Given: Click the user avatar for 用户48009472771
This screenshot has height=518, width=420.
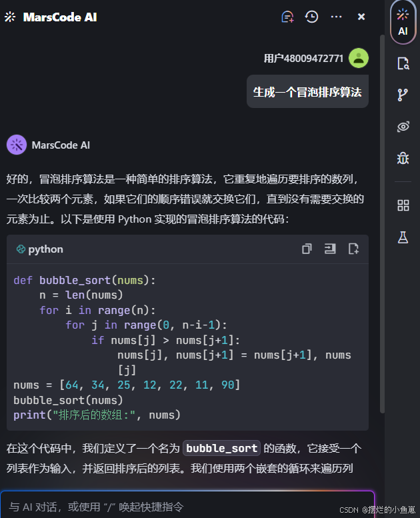Looking at the screenshot, I should click(359, 58).
